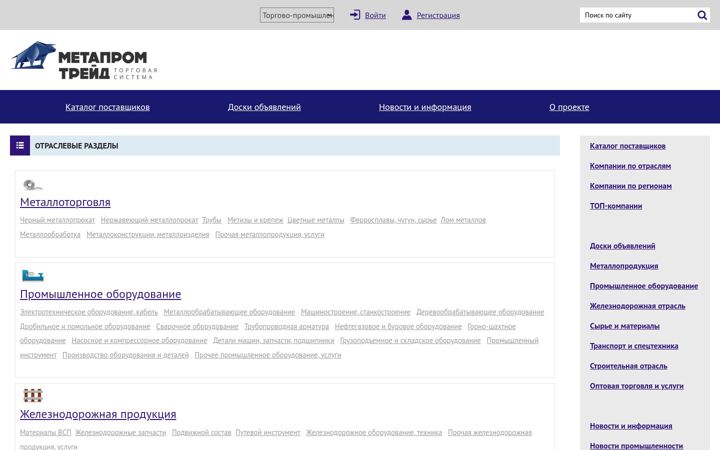Image resolution: width=720 pixels, height=450 pixels.
Task: Click the rail track icon above Железнодорожная продукция
Action: pyautogui.click(x=33, y=395)
